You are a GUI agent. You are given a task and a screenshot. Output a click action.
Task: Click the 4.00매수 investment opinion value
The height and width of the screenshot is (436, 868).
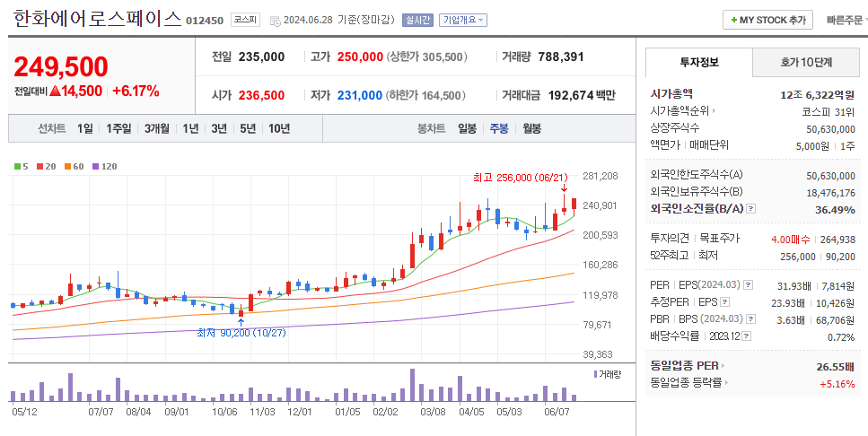(x=790, y=239)
